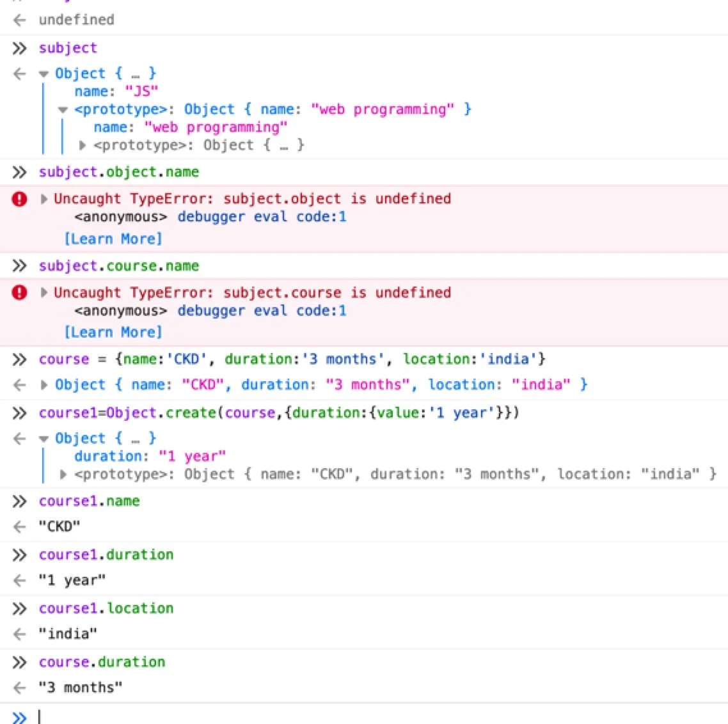728x724 pixels.
Task: Open the second Learn More link
Action: [x=113, y=332]
